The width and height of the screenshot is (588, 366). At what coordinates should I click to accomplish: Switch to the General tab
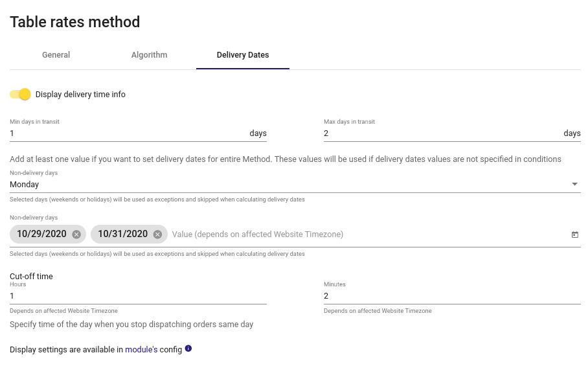pos(56,55)
